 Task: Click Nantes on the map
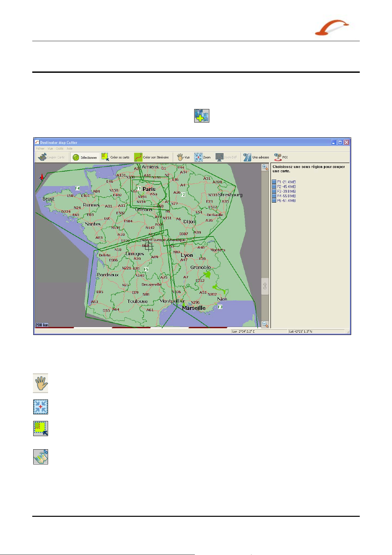92,224
